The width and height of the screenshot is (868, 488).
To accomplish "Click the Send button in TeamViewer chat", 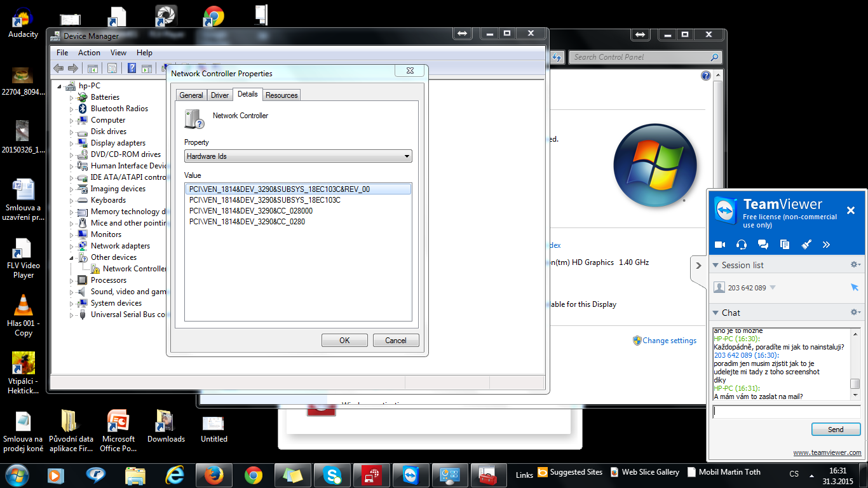I will pos(836,430).
